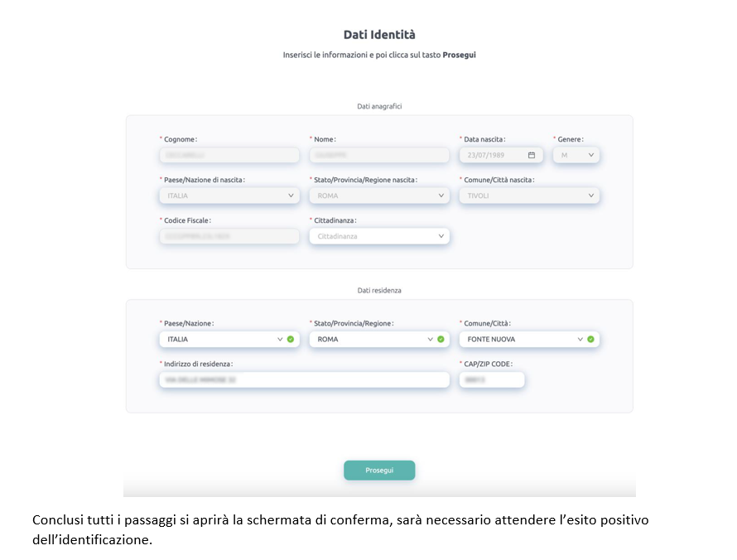Expand residence Stato/Provincia/Regione chevron
Viewport: 737px width, 560px height.
pos(430,339)
